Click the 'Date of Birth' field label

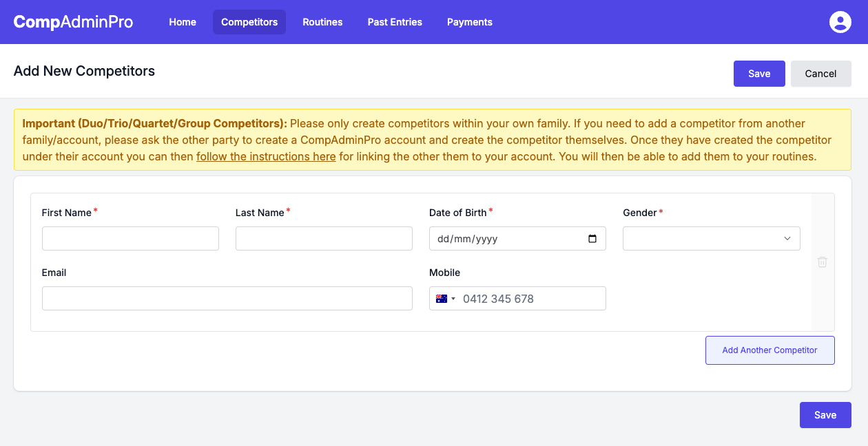pos(458,213)
